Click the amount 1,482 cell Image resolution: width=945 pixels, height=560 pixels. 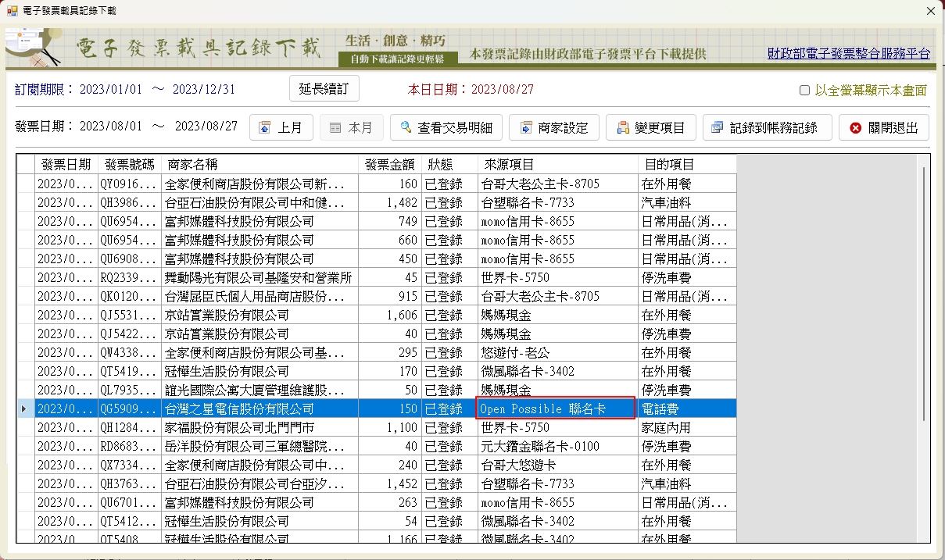coord(390,202)
